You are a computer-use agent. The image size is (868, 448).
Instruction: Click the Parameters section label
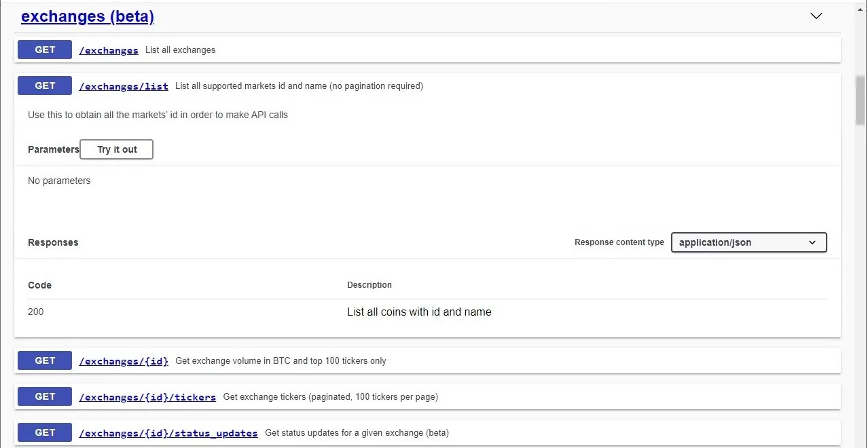click(54, 149)
